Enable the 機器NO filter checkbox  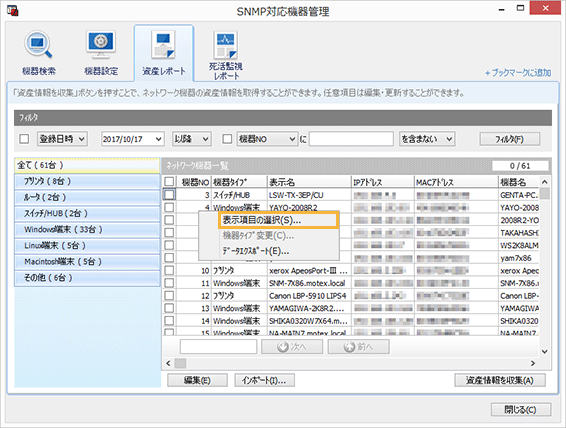227,139
